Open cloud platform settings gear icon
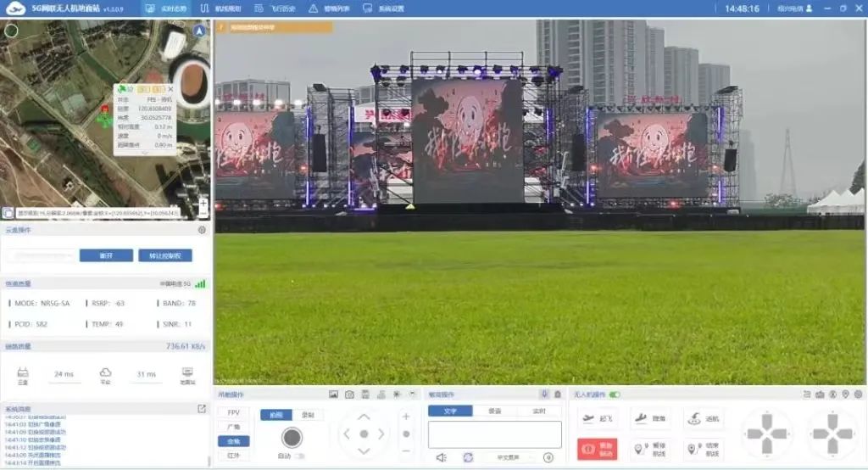 tap(202, 230)
